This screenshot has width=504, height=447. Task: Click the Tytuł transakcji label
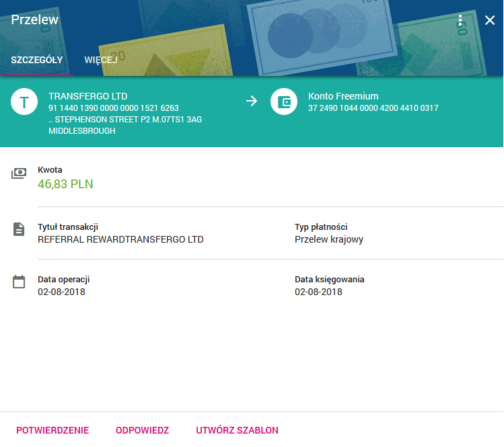pyautogui.click(x=68, y=227)
